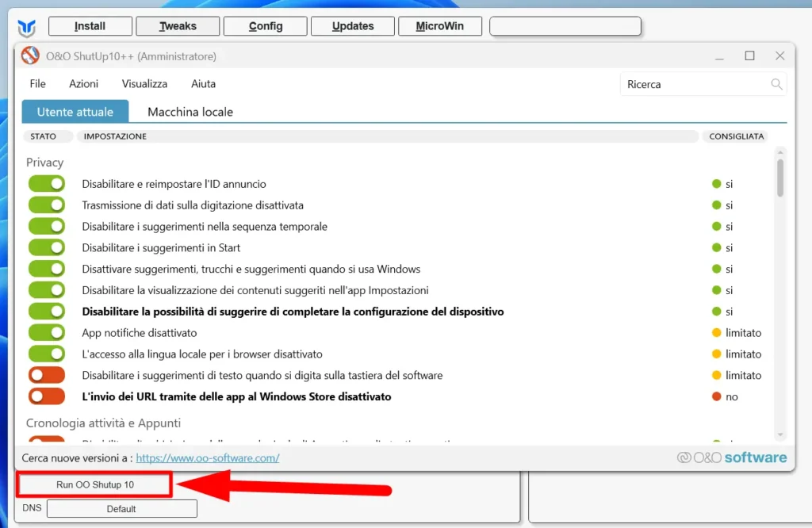Open the Visualizza menu

[144, 84]
